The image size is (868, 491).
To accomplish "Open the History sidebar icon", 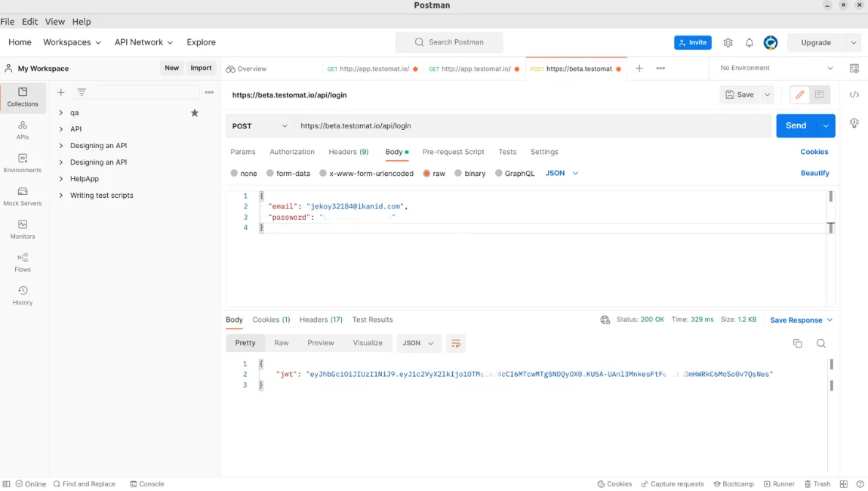I will pyautogui.click(x=23, y=295).
